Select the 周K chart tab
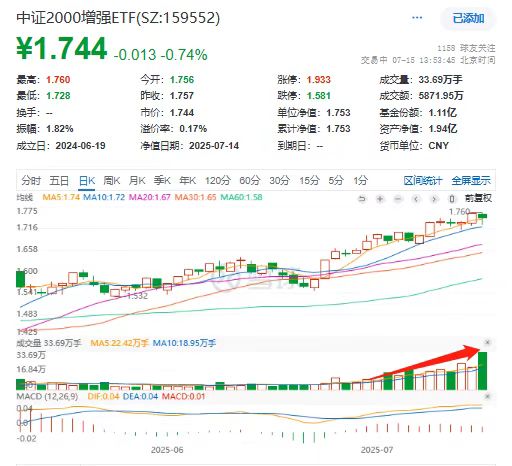 112,181
